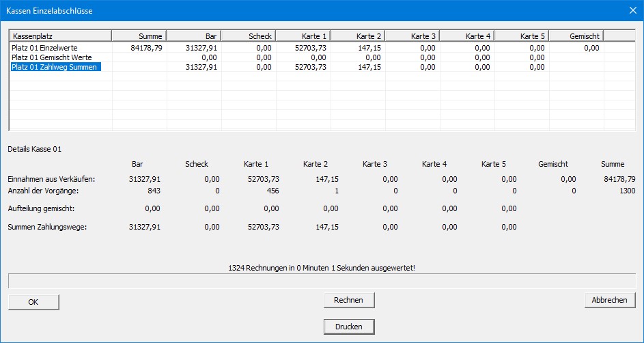Click the Karte 3 column header in the table

click(412, 36)
